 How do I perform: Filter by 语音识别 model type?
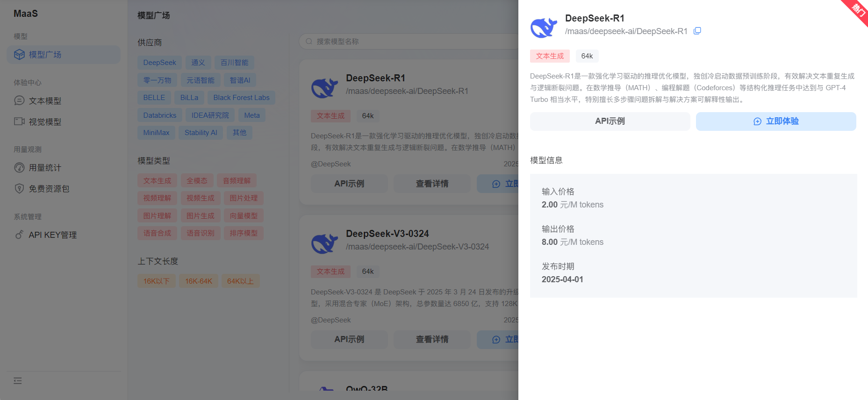click(x=201, y=233)
